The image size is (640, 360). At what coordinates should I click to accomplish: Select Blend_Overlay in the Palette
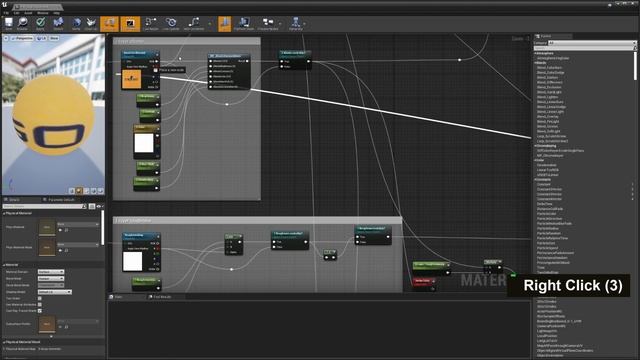(548, 117)
